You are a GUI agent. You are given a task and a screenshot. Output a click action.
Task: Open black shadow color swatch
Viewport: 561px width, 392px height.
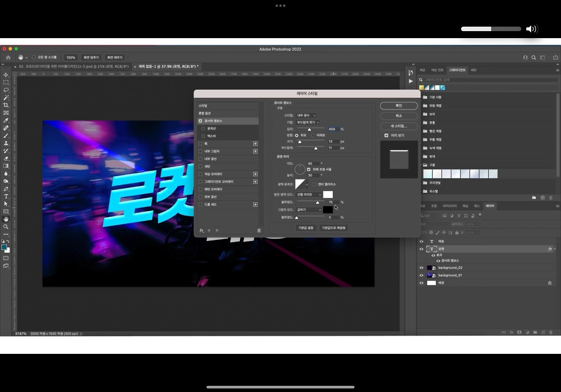tap(328, 210)
